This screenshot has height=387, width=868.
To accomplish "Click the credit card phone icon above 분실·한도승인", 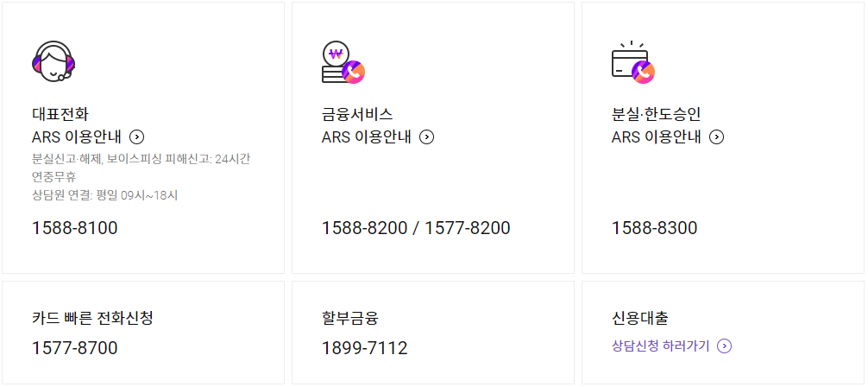I will [633, 62].
